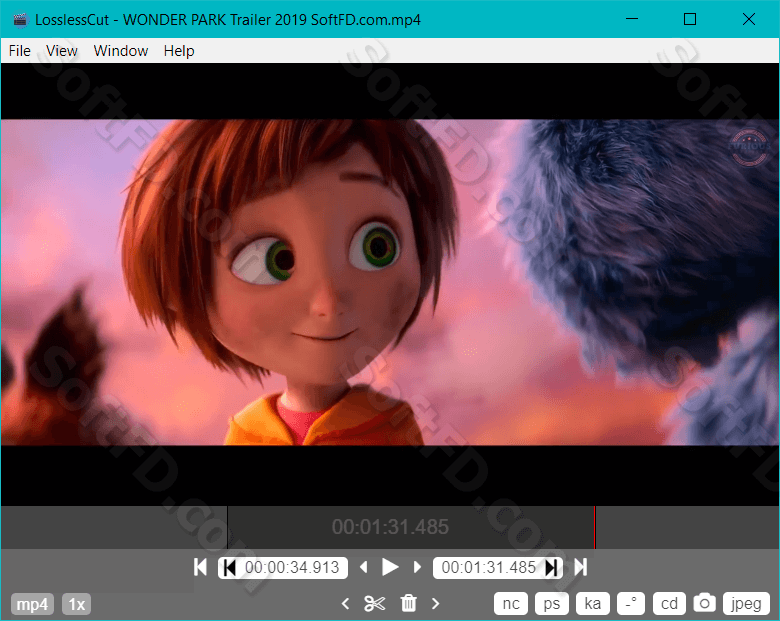The height and width of the screenshot is (621, 780).
Task: Minimize the LosslessCut window
Action: point(632,19)
